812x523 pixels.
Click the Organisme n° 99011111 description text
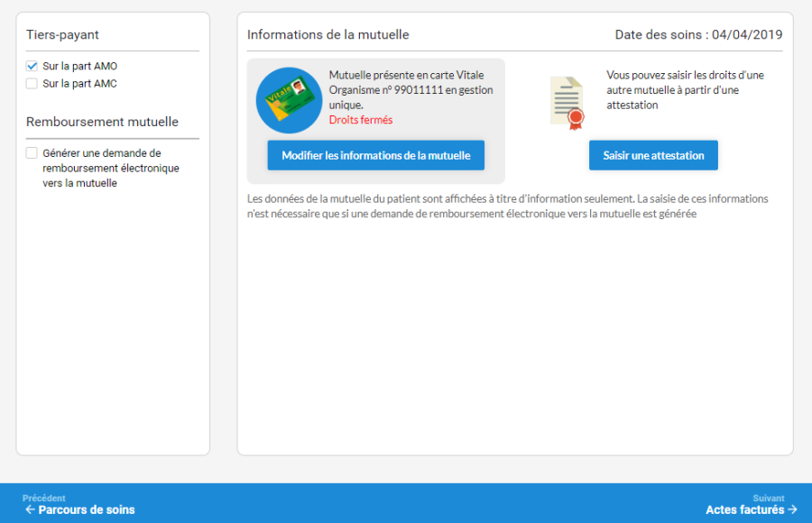tap(411, 90)
